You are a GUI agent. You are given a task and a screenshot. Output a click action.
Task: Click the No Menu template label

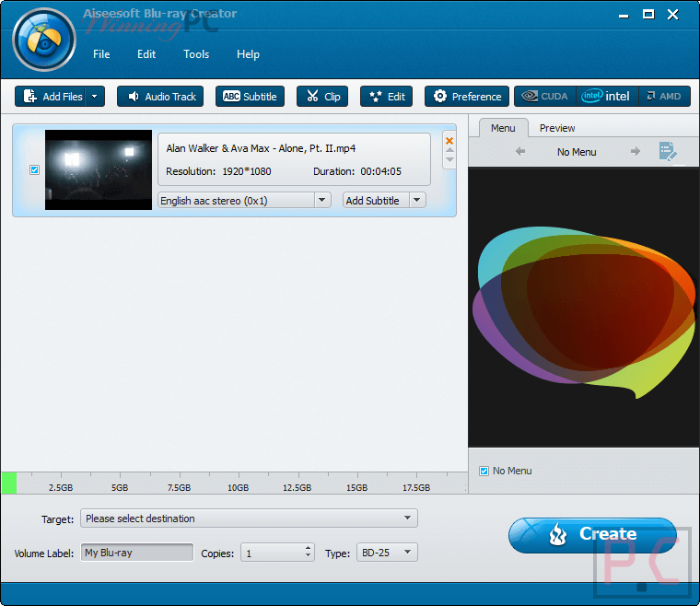point(577,152)
